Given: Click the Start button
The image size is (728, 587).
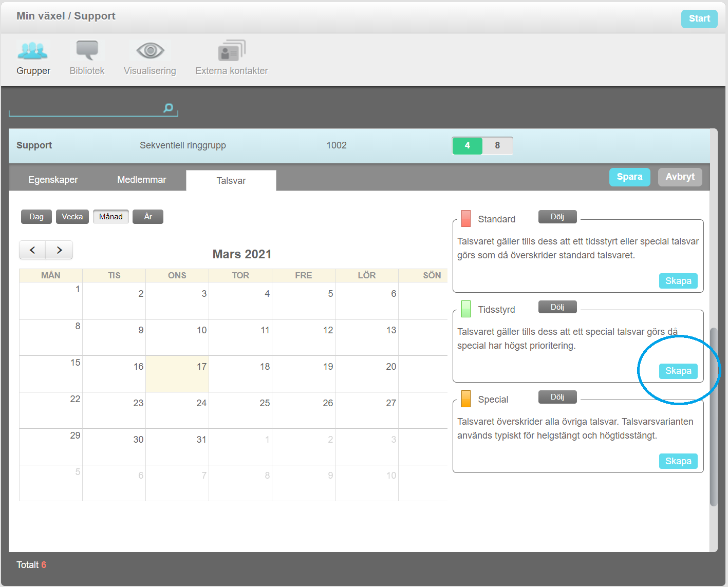Looking at the screenshot, I should coord(699,18).
